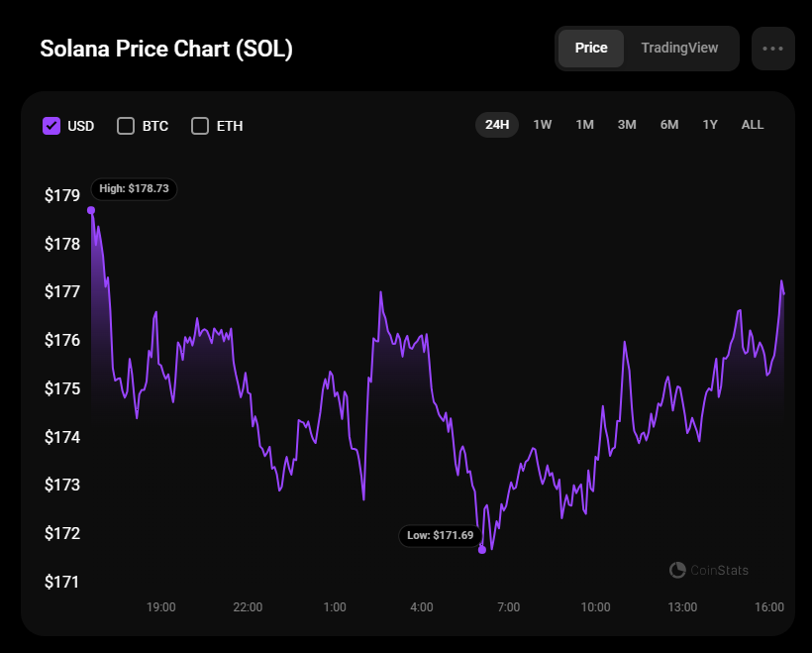This screenshot has width=812, height=653.
Task: Select the 1M time range
Action: (585, 125)
